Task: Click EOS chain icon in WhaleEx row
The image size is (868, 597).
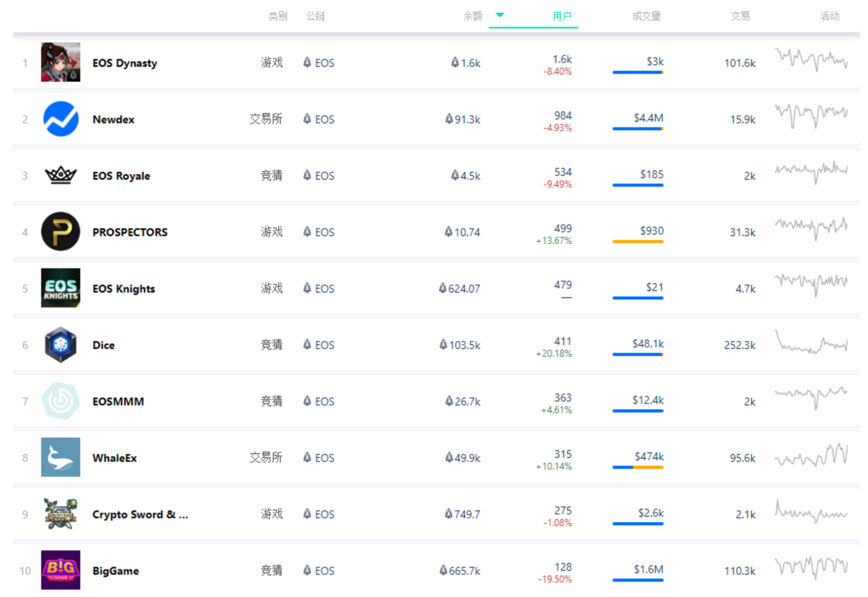Action: (307, 457)
